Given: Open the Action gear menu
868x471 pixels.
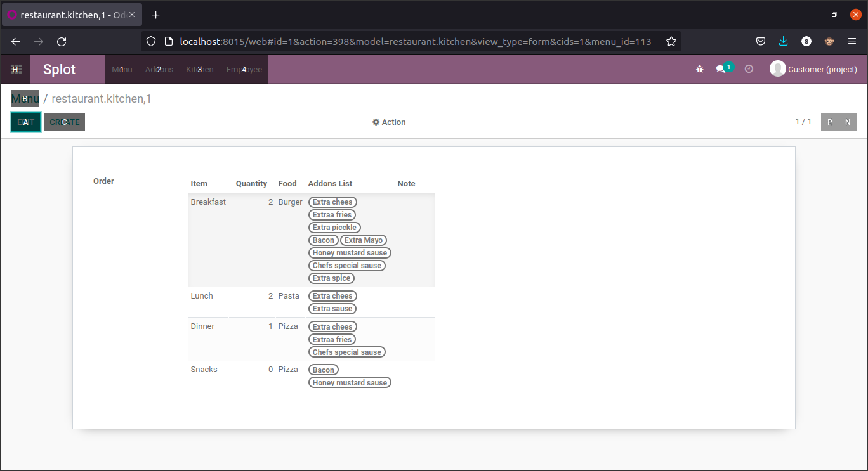Looking at the screenshot, I should pos(389,122).
